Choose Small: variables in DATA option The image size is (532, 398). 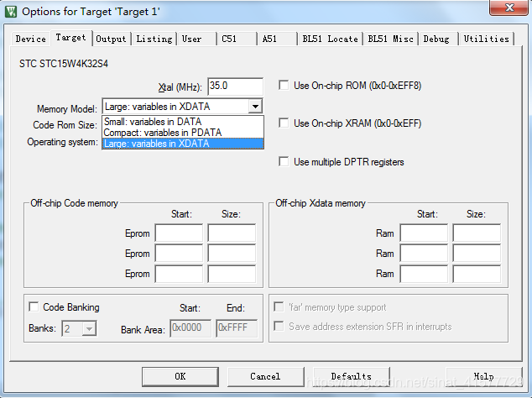point(183,122)
